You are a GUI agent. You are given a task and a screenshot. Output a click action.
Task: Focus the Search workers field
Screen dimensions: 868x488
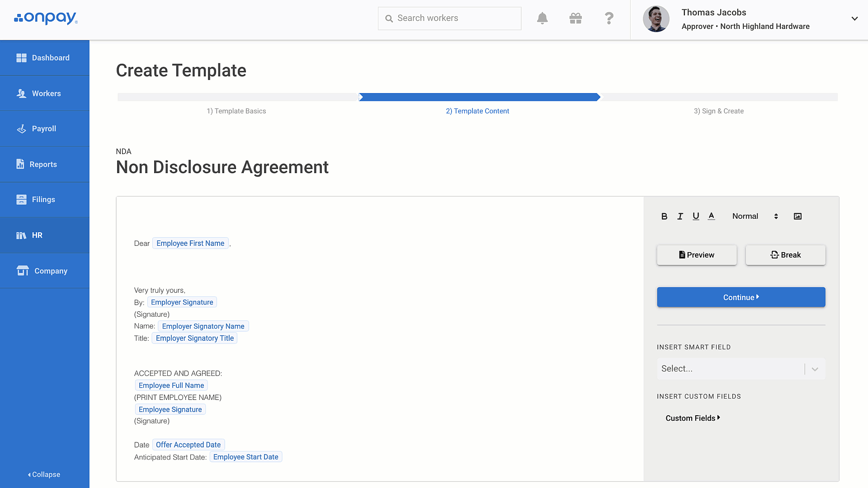point(449,18)
